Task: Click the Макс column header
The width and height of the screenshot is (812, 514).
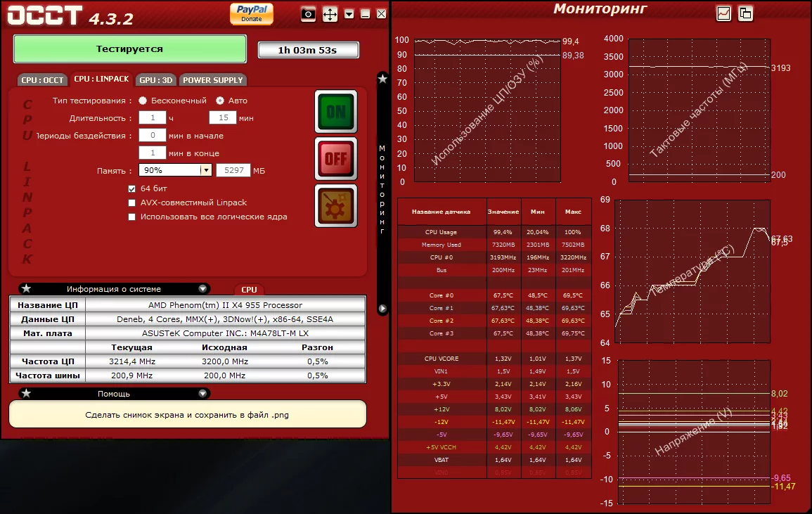Action: [573, 212]
